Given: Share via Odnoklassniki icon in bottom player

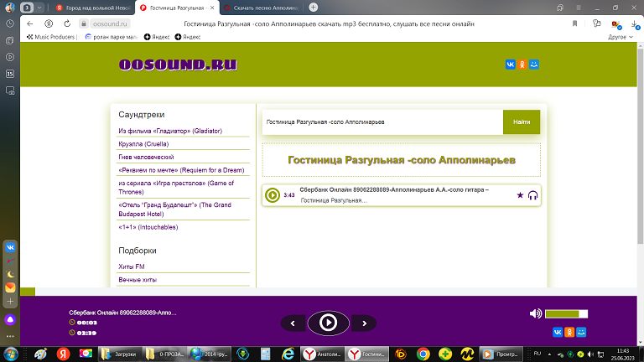Looking at the screenshot, I should (x=569, y=332).
